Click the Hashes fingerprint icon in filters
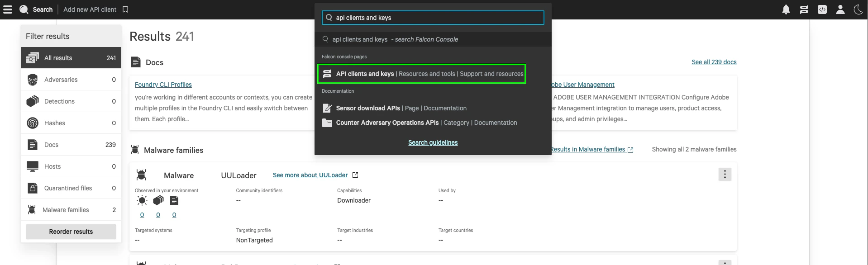This screenshot has width=868, height=265. (x=33, y=123)
